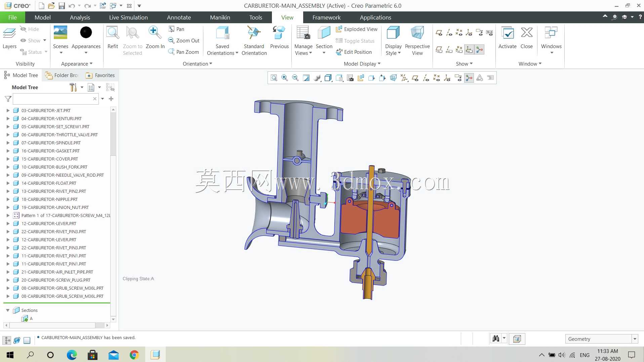The width and height of the screenshot is (644, 362).
Task: Toggle model tree display icon in status bar
Action: click(7, 340)
